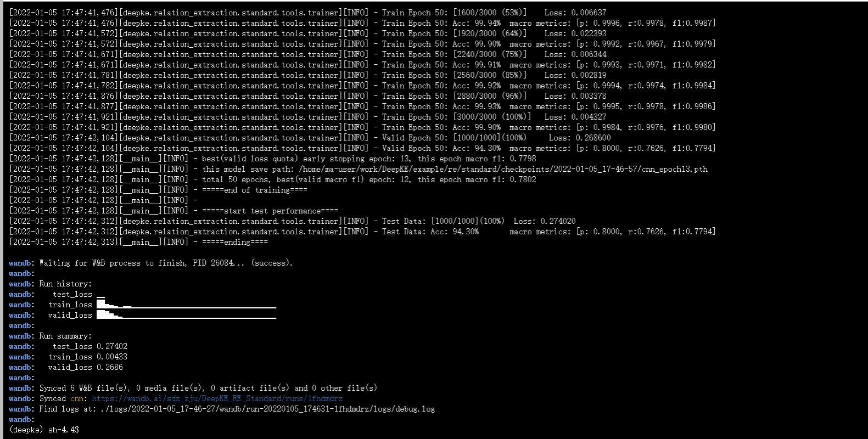The height and width of the screenshot is (439, 868).
Task: Click 'Train Epoch 50: [2240/3000 (75%)]' line
Action: tap(307, 54)
